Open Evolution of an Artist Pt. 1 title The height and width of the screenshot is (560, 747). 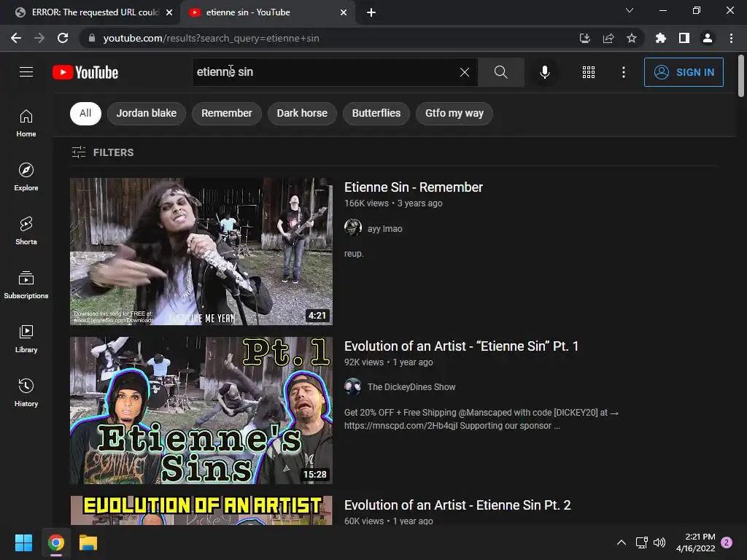[461, 346]
